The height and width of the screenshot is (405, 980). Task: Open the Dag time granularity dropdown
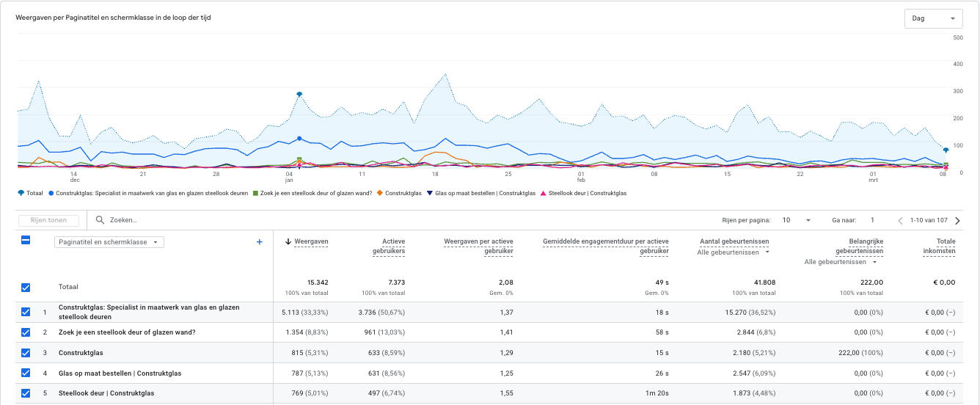tap(933, 18)
